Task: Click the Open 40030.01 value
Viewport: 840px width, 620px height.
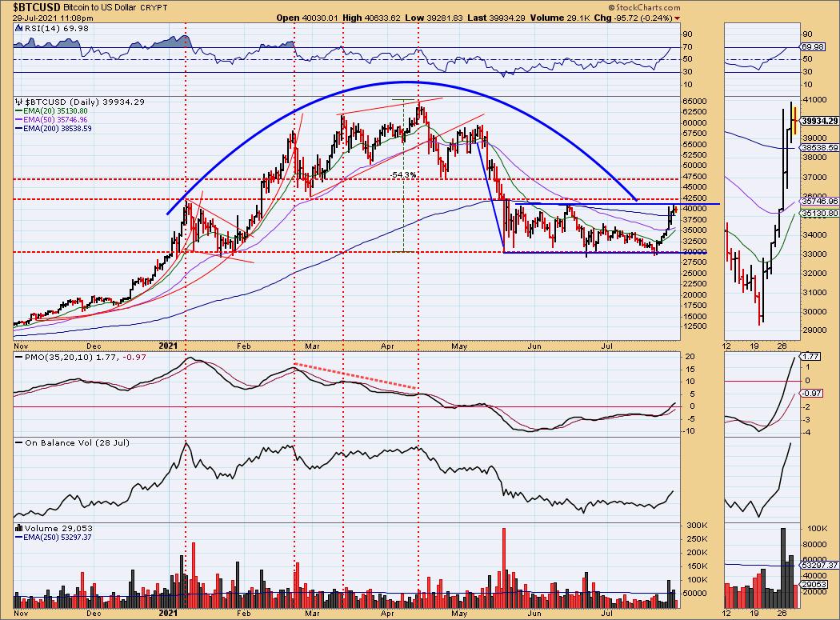Action: (x=307, y=18)
